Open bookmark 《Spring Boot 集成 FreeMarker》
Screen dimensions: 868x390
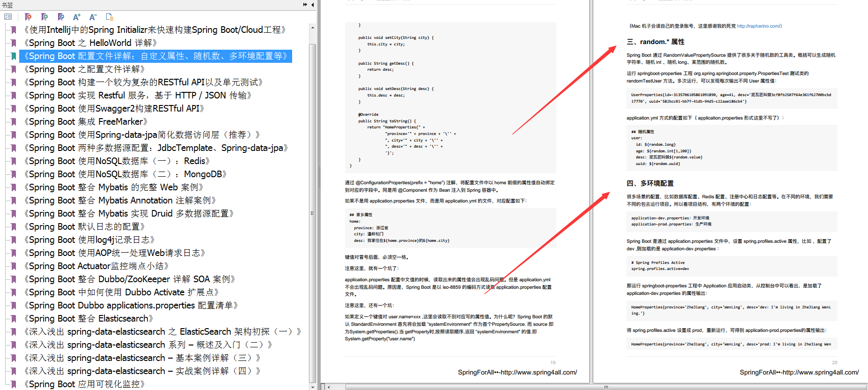(86, 122)
